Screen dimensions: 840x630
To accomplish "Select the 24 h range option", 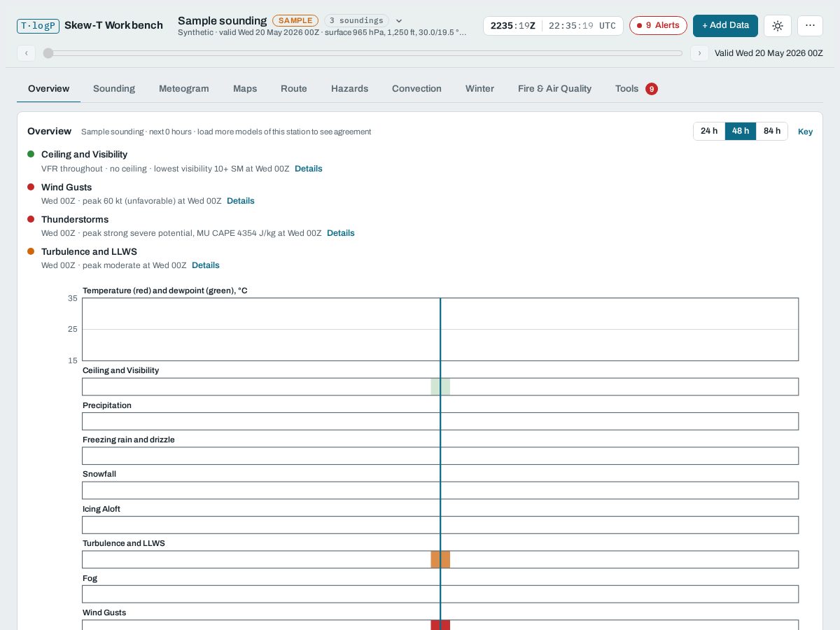I will [709, 132].
